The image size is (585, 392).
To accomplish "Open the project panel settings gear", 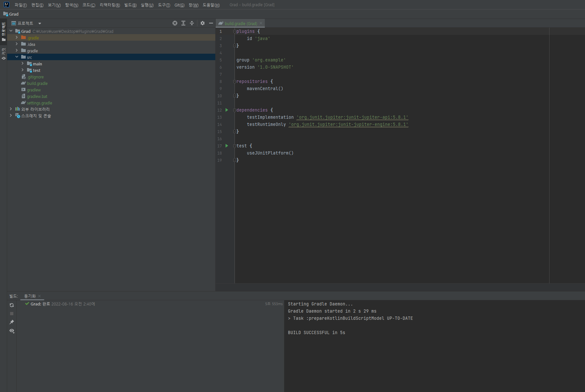I will click(x=203, y=23).
